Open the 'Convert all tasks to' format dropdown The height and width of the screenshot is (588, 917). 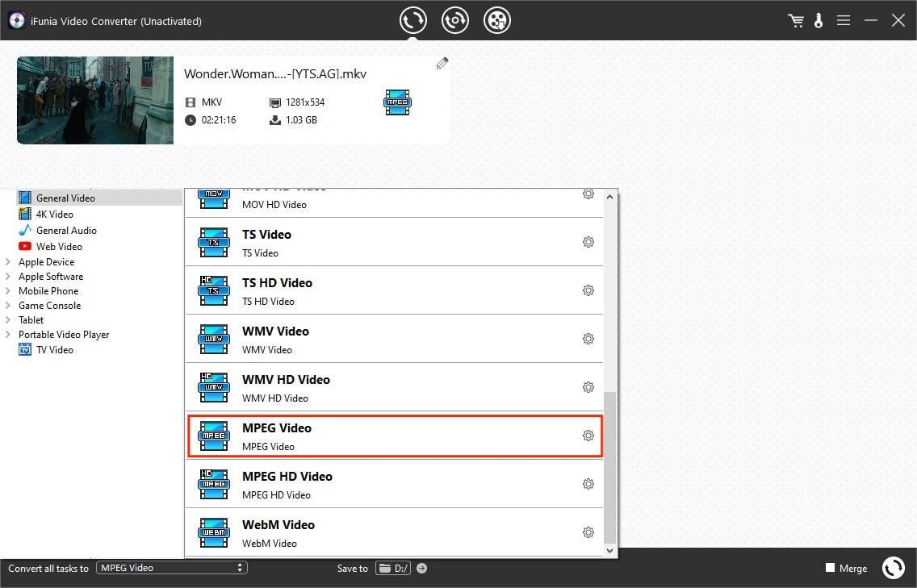pyautogui.click(x=171, y=568)
